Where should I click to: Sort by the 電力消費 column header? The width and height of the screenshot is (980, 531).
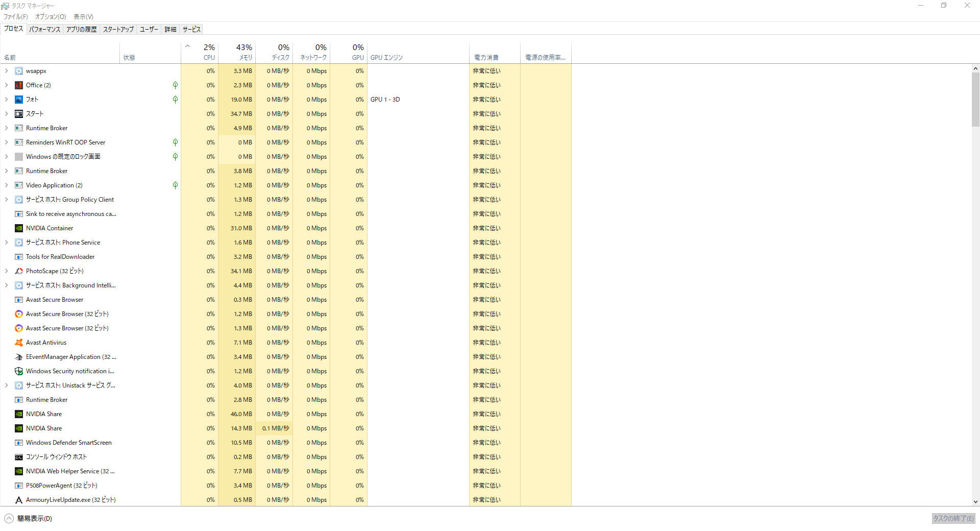pyautogui.click(x=495, y=53)
